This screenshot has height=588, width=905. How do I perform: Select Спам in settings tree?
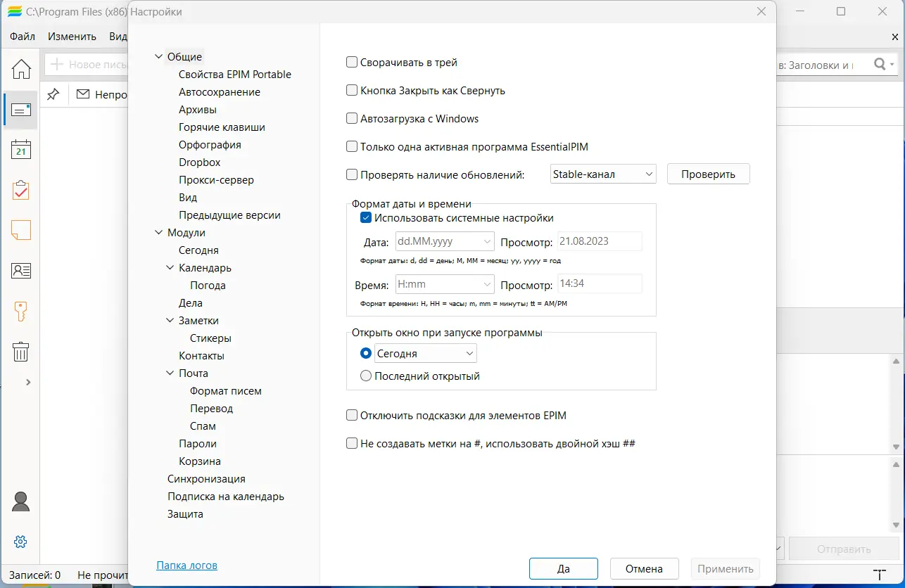(203, 426)
